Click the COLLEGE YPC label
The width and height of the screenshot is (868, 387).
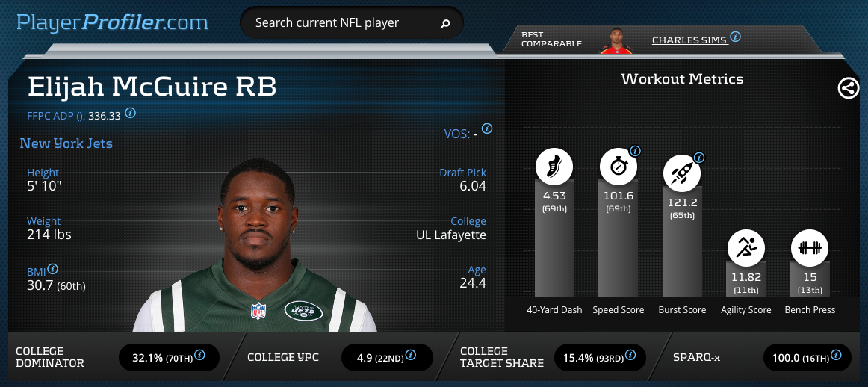[x=283, y=358]
